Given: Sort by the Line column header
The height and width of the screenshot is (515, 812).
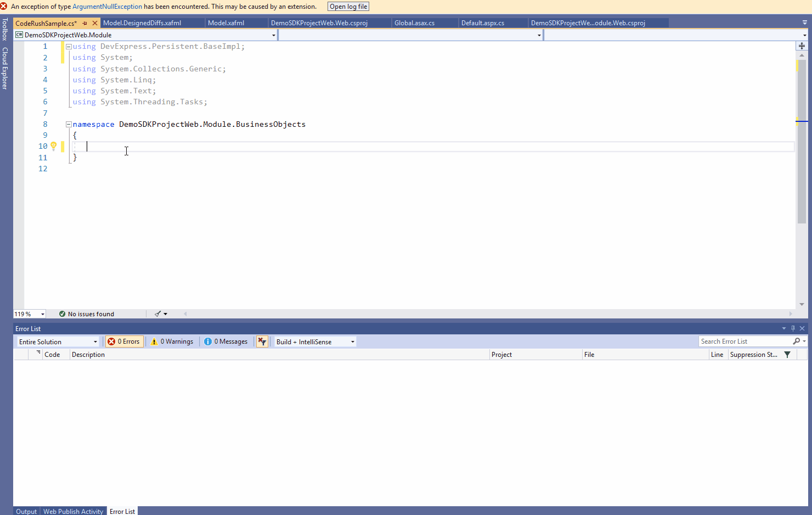Looking at the screenshot, I should coord(718,355).
